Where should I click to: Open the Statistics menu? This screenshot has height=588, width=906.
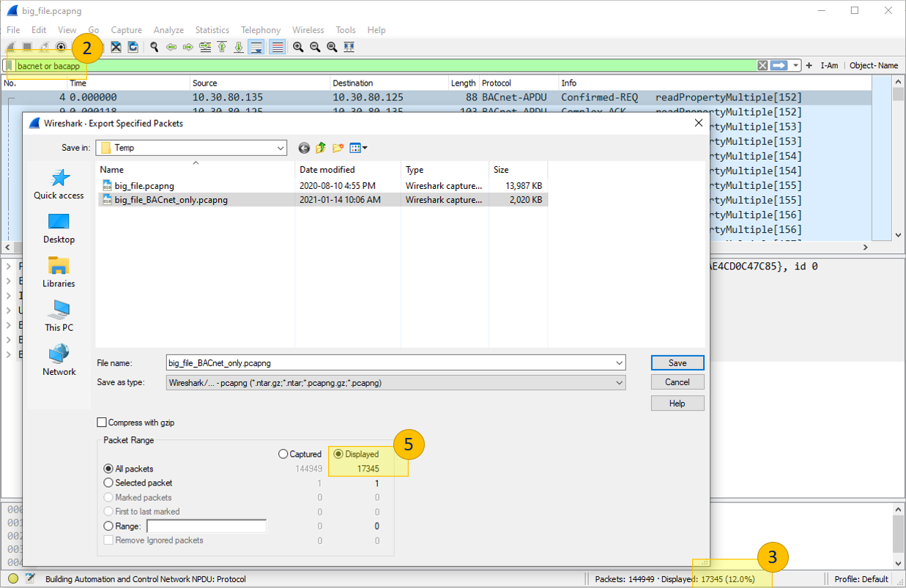point(212,30)
